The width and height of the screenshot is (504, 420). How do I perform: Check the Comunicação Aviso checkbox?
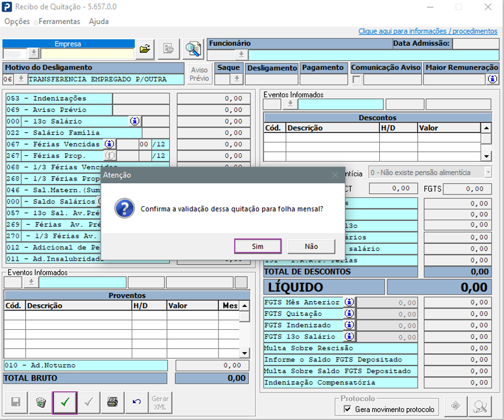tap(356, 80)
